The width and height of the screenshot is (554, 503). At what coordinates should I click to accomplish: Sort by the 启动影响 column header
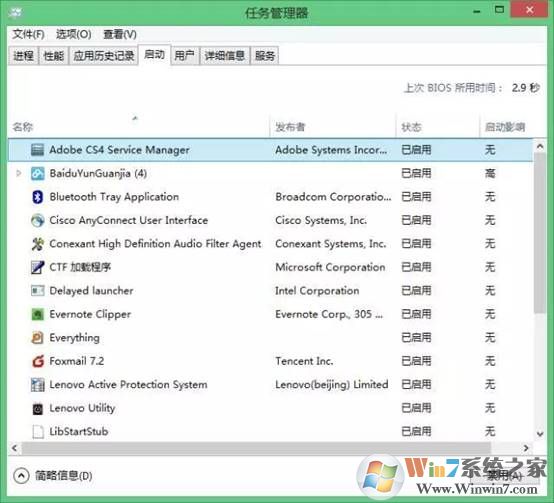(505, 126)
